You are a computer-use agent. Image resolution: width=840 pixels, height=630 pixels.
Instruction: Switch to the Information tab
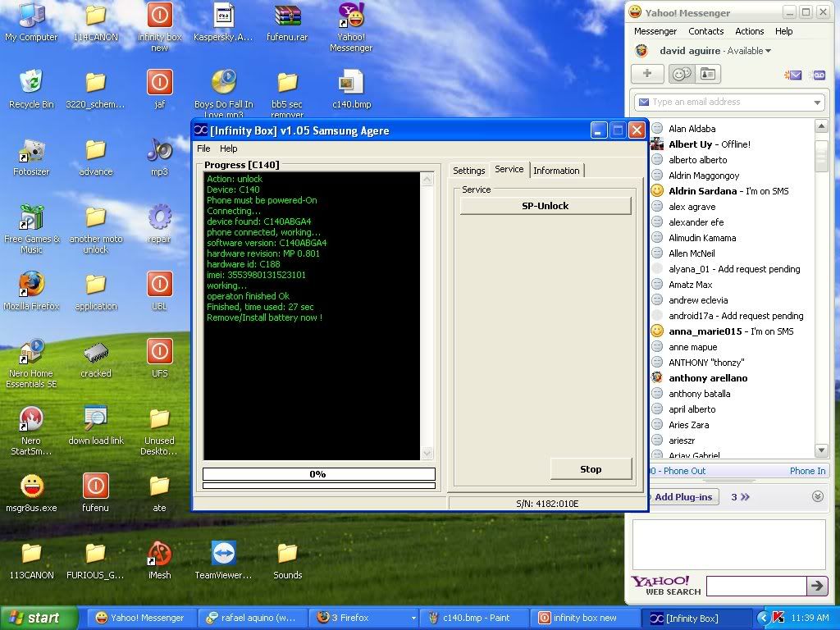[x=556, y=171]
